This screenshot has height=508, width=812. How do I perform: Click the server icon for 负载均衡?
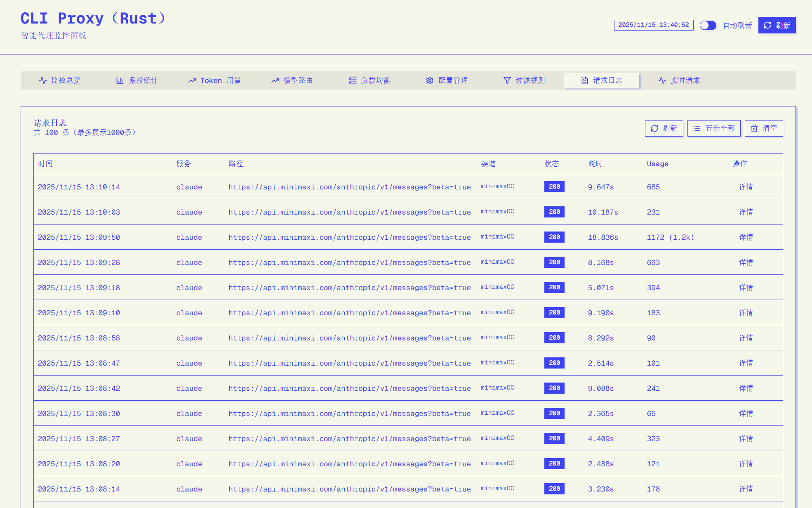pyautogui.click(x=352, y=80)
